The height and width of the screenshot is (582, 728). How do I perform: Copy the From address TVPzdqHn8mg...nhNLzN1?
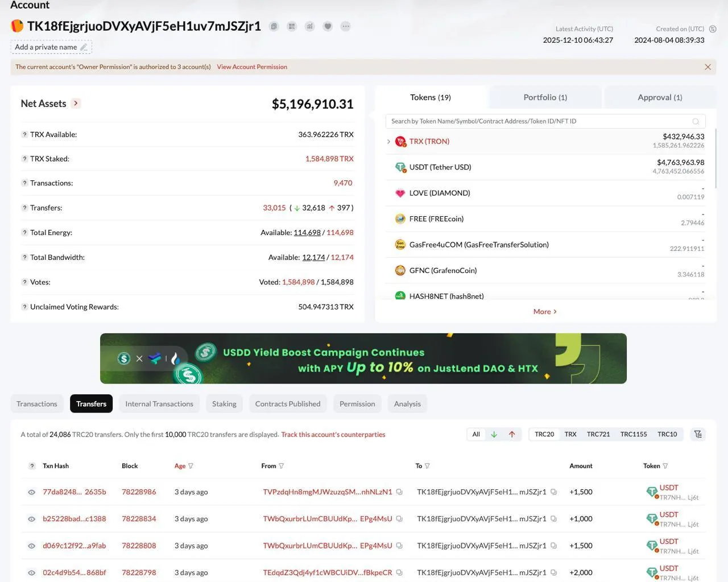point(399,492)
